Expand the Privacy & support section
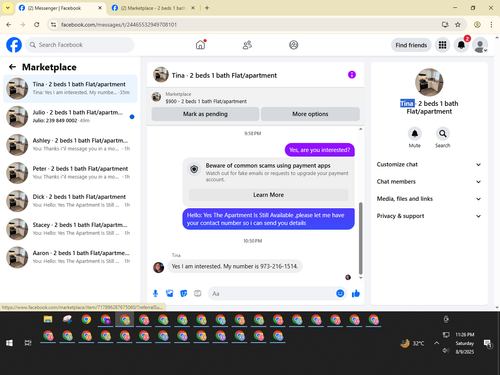 click(x=429, y=216)
